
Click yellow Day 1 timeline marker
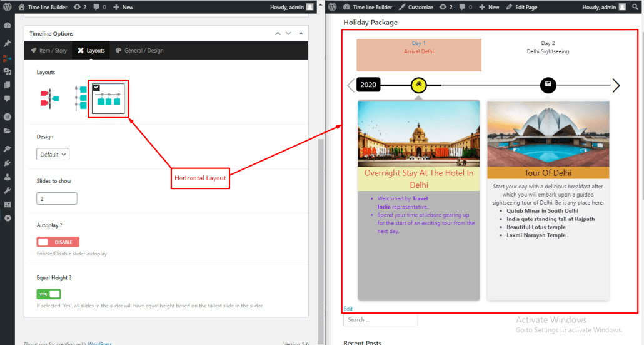(x=418, y=85)
